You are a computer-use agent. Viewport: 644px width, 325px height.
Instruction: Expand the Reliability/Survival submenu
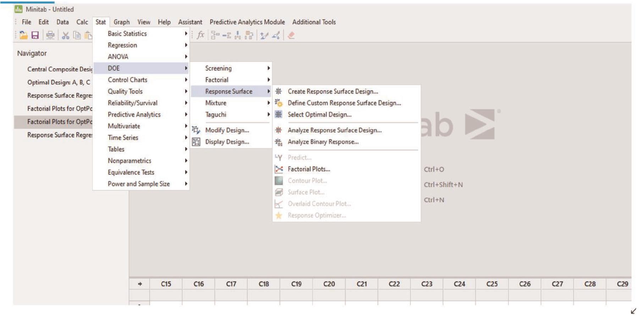141,103
